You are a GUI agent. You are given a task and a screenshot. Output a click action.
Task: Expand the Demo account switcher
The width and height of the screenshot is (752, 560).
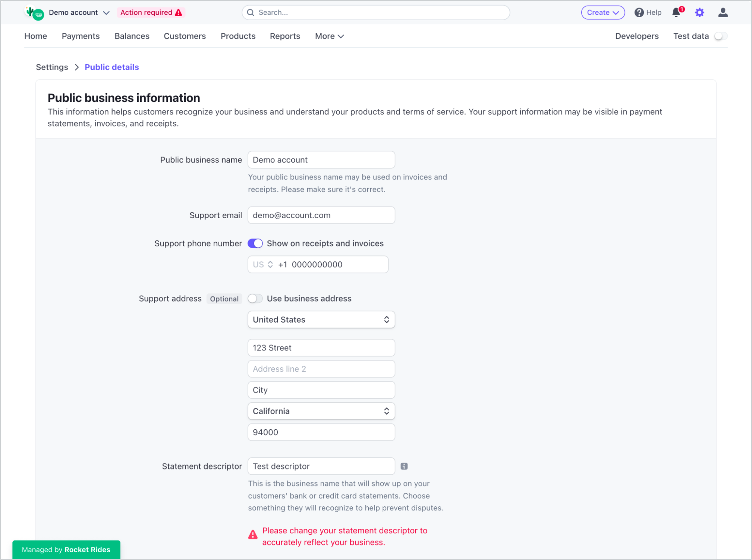[79, 12]
